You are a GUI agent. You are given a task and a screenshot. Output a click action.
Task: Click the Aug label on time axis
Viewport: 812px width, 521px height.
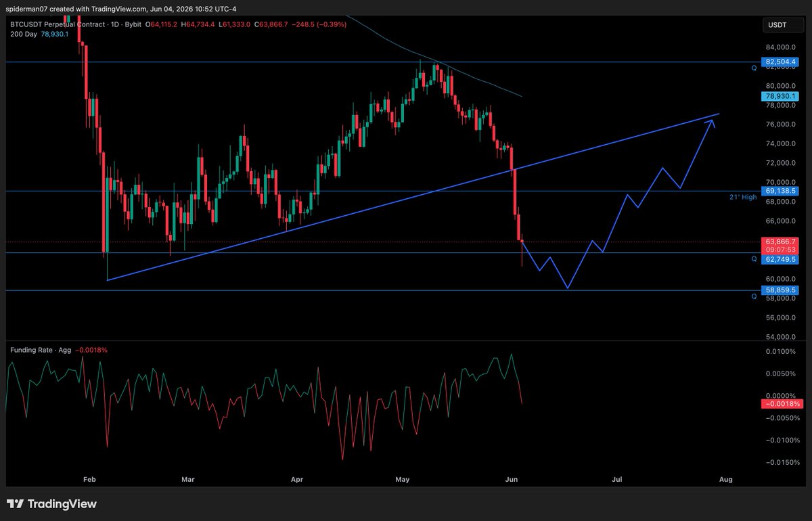pyautogui.click(x=726, y=480)
